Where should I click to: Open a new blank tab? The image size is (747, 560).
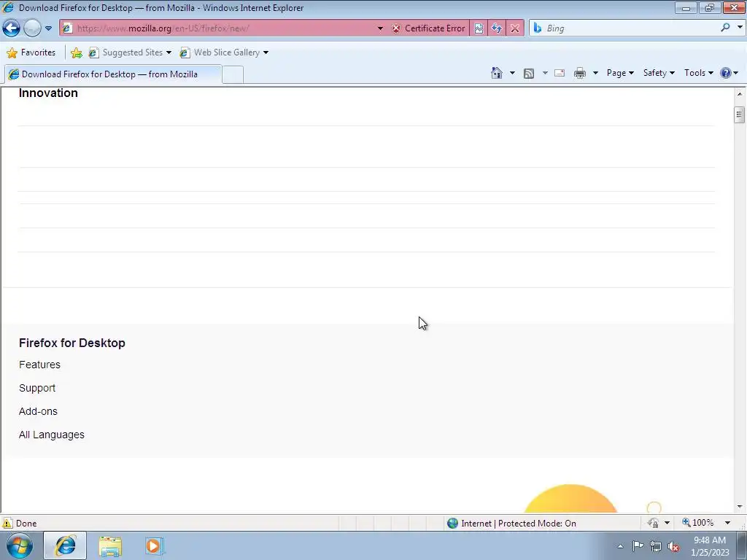click(x=233, y=75)
